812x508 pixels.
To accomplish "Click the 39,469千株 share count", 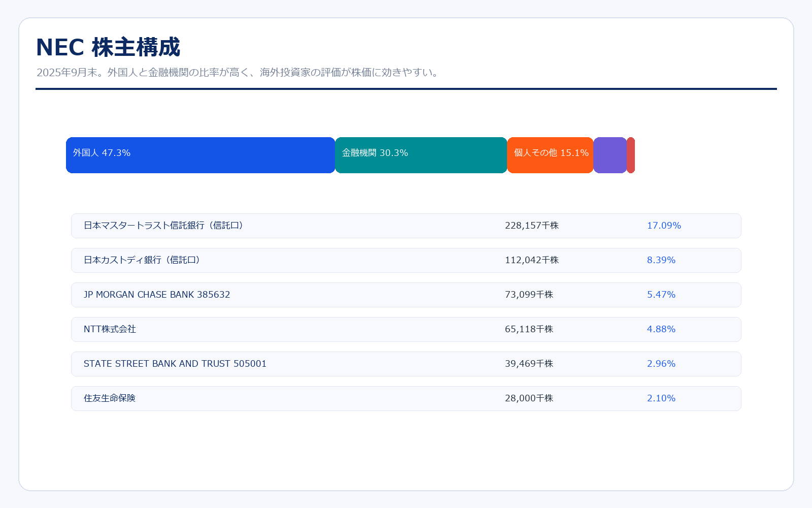I will (x=529, y=364).
